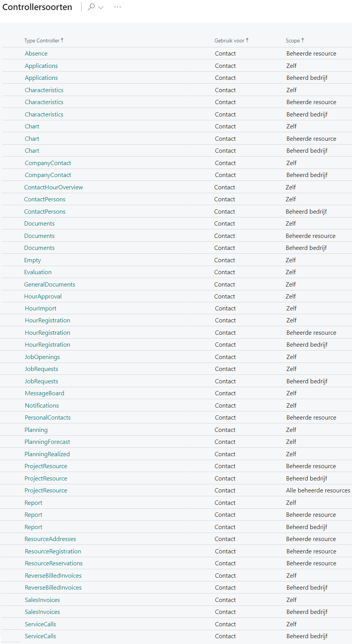The height and width of the screenshot is (644, 352).
Task: Open the MessageBoard link
Action: 45,393
